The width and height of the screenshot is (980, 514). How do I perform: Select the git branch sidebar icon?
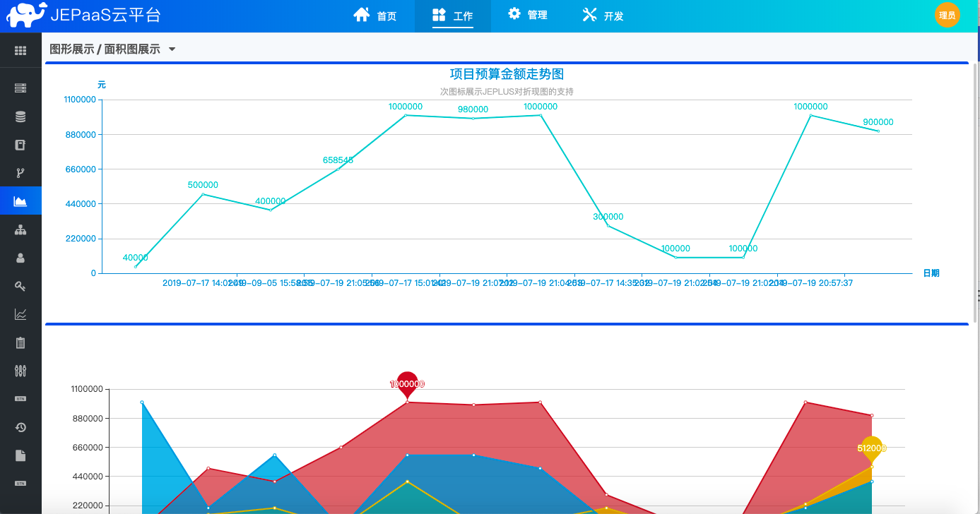20,173
